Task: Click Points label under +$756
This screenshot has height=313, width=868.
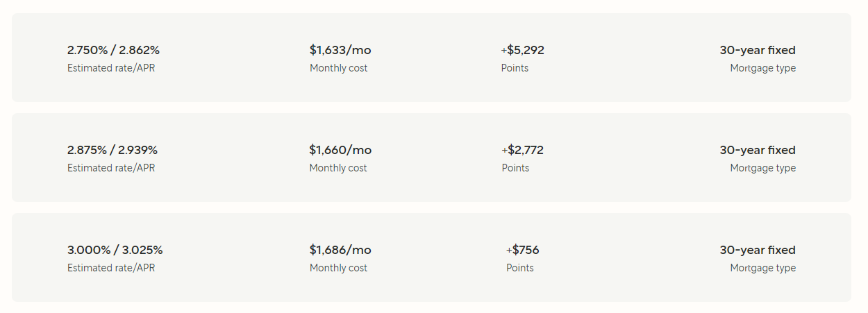Action: 520,268
